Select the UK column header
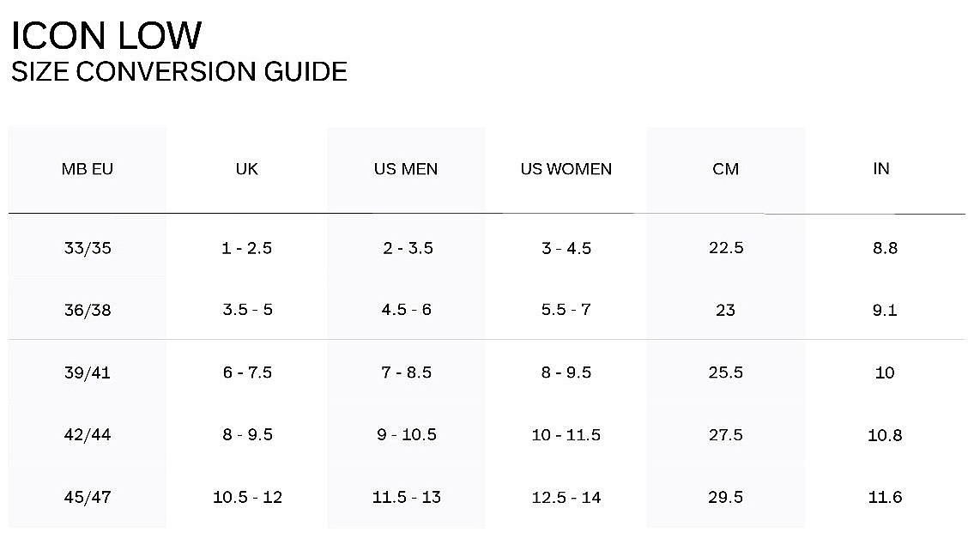The width and height of the screenshot is (980, 557). 247,169
